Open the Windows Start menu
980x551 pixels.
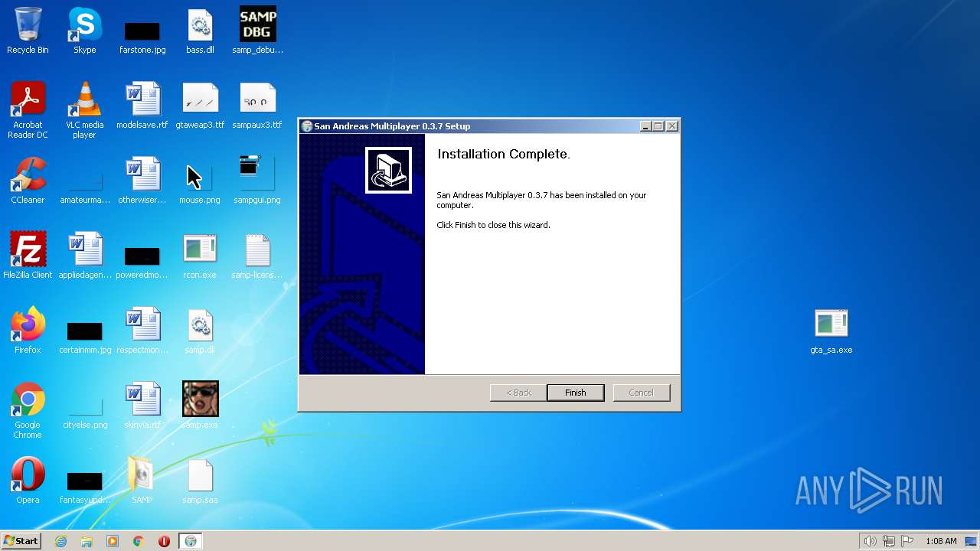click(21, 541)
